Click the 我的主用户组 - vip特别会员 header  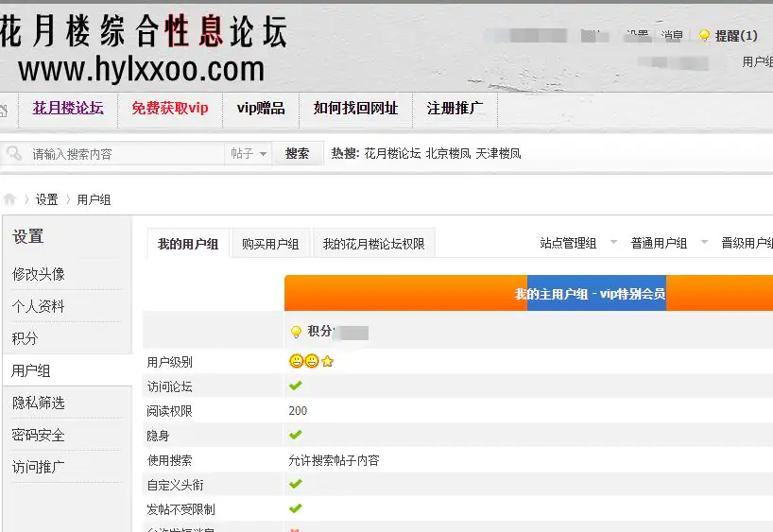click(590, 294)
